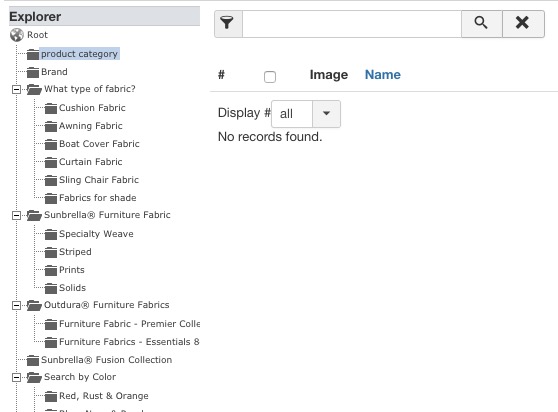Click the Red, Rust & Orange folder icon

[51, 396]
